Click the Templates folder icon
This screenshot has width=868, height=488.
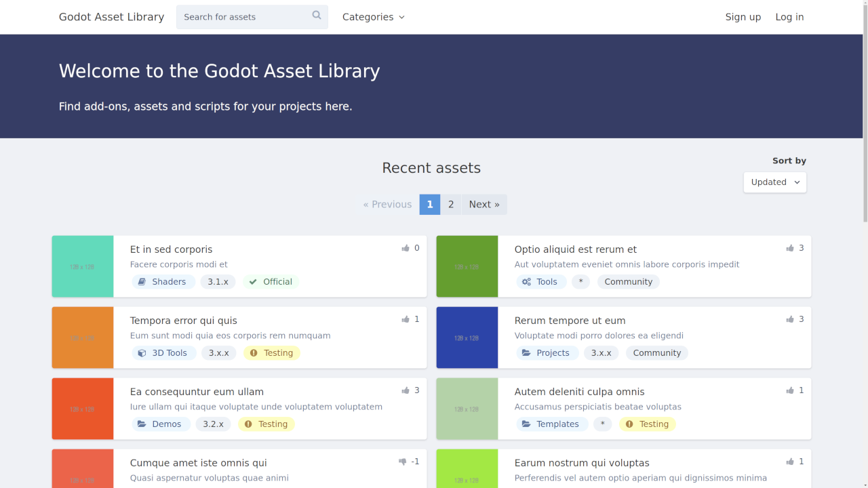526,424
